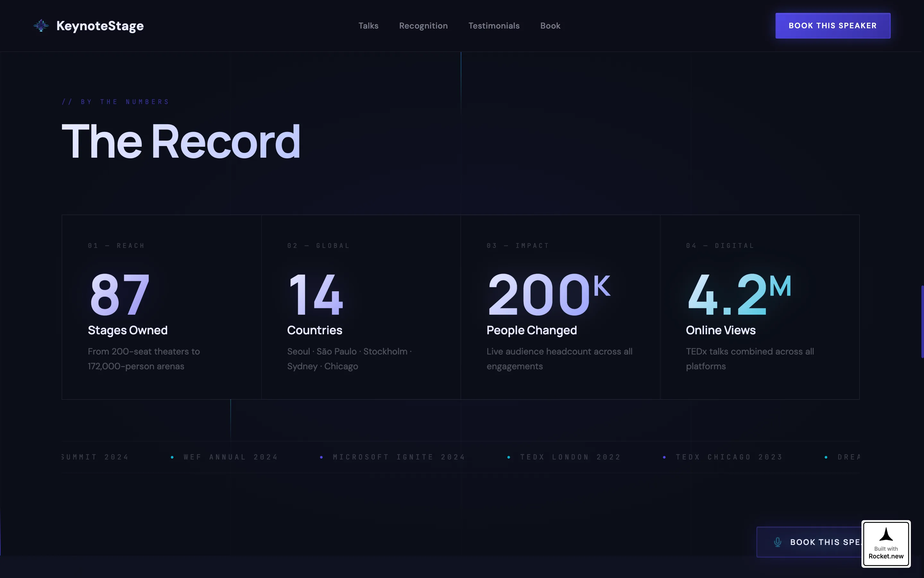Click "TEDX CHICAGO 2023" in ticker
Viewport: 924px width, 578px height.
tap(729, 457)
